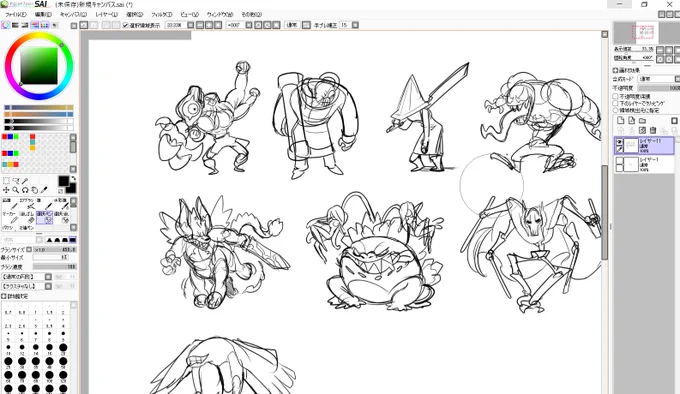Viewport: 680px width, 394px height.
Task: Select the hand pan tool
Action: (35, 190)
